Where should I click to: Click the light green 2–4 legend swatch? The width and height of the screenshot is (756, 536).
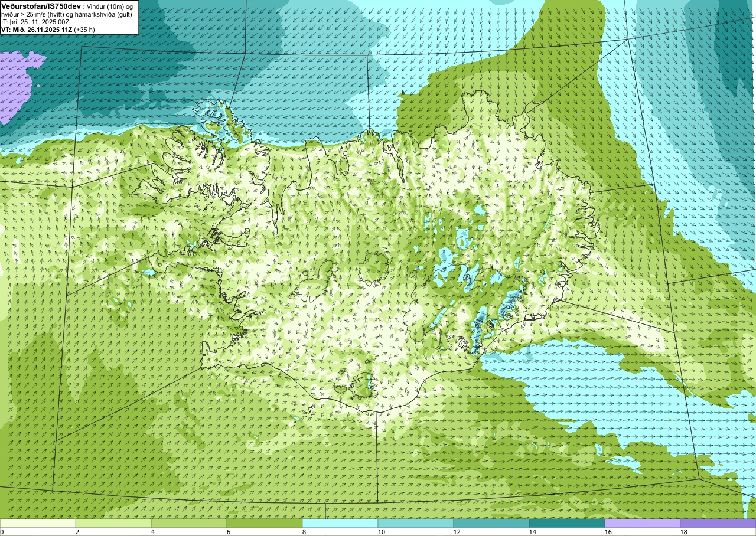point(113,523)
